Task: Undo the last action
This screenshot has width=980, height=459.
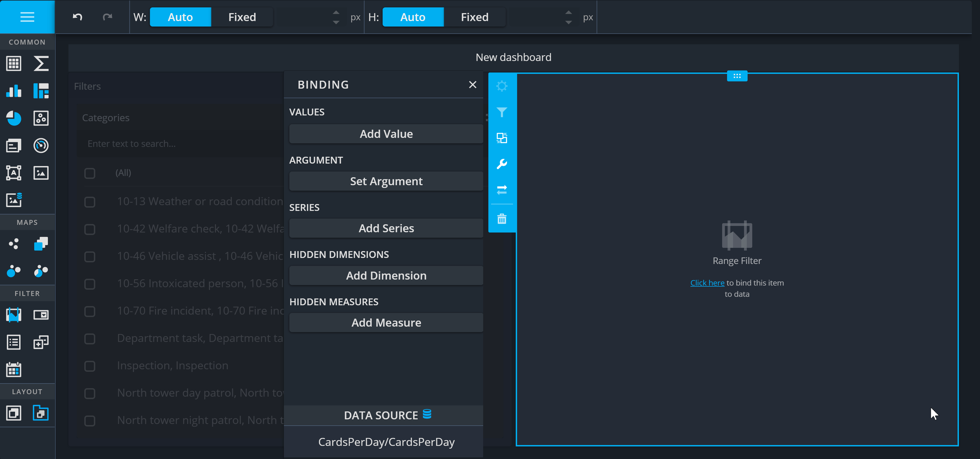Action: (77, 17)
